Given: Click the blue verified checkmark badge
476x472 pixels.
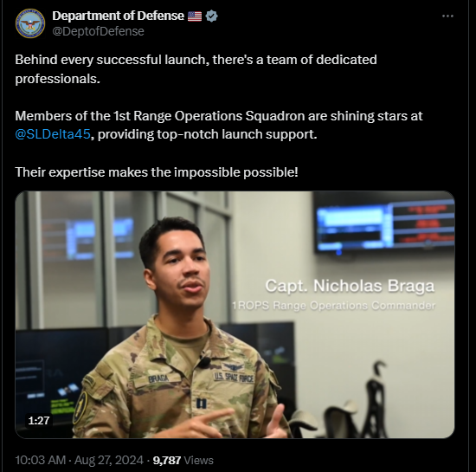Looking at the screenshot, I should click(211, 16).
